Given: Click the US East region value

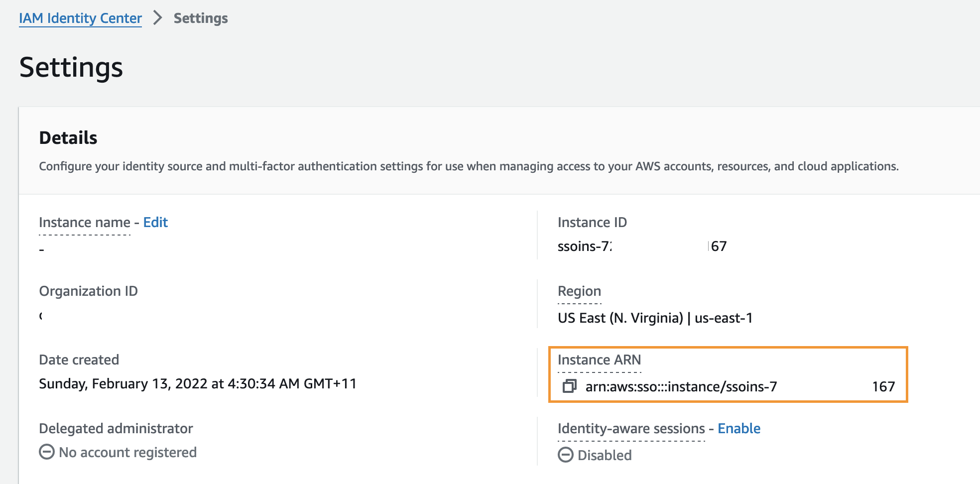Looking at the screenshot, I should (655, 318).
